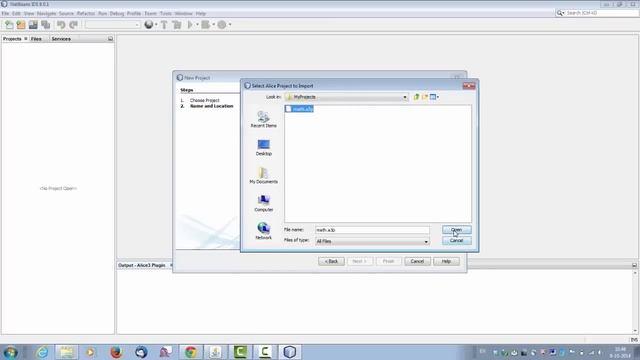Click the Open Project toolbar icon
The width and height of the screenshot is (640, 360).
pos(33,25)
